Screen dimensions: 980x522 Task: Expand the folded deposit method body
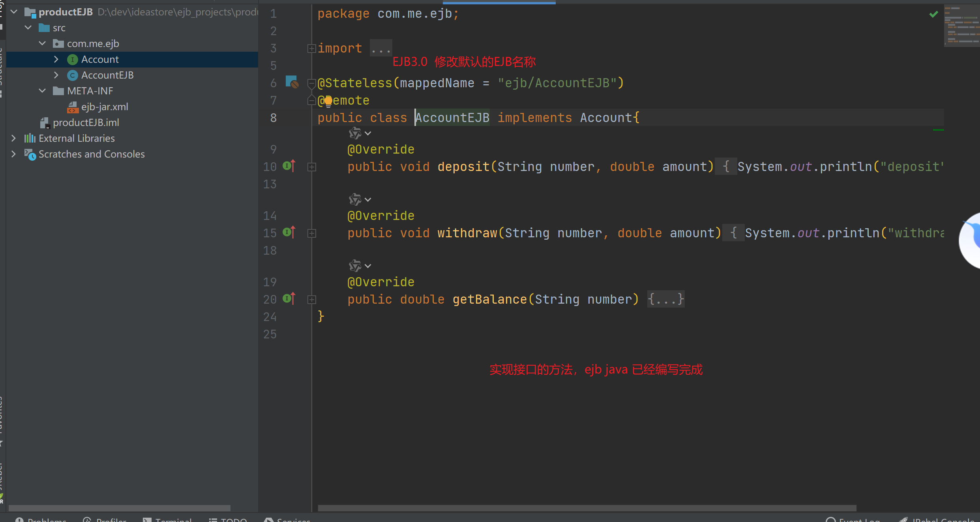(311, 167)
